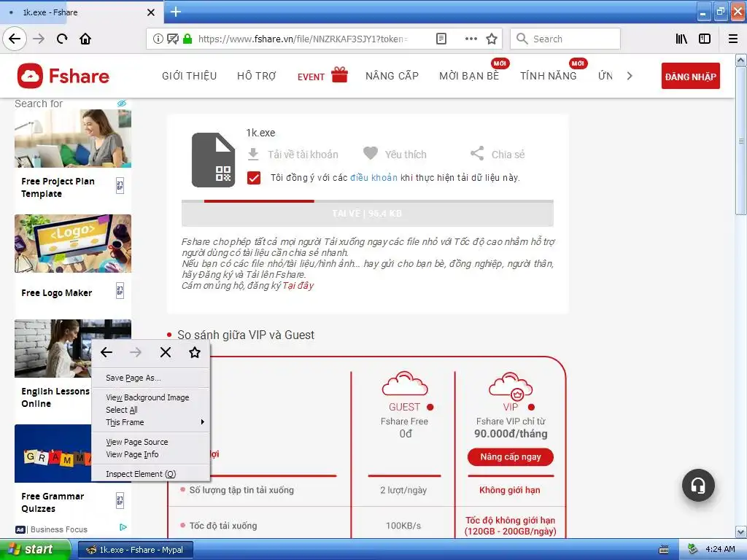Screen dimensions: 747x560
Task: Open the điều khoản terms link
Action: tap(373, 178)
